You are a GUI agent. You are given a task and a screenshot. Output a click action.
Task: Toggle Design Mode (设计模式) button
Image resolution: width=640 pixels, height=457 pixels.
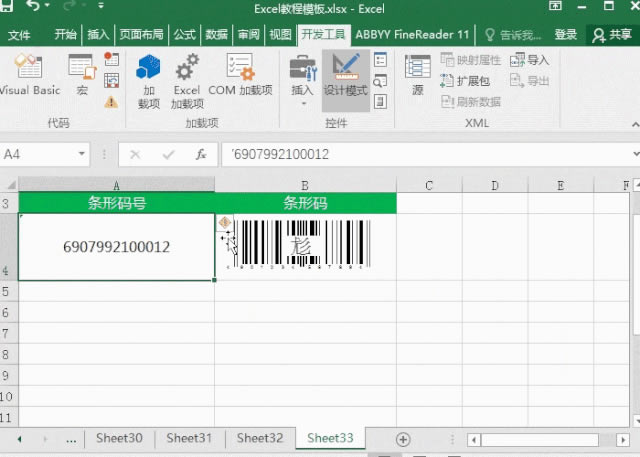click(345, 76)
